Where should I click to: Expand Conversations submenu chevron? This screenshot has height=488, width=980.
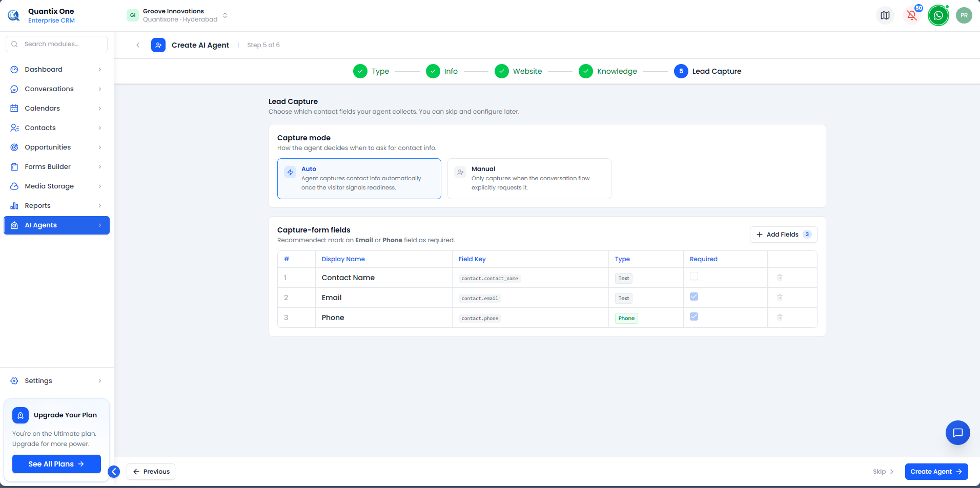click(100, 89)
